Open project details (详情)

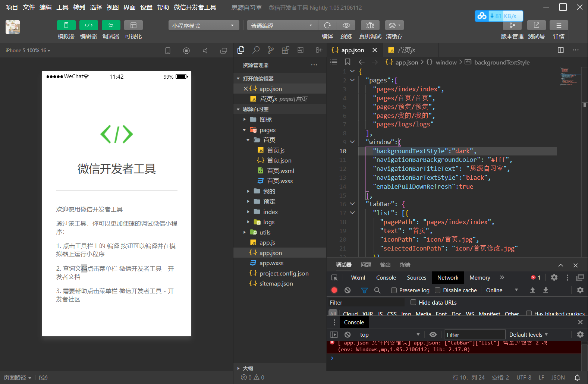point(559,25)
